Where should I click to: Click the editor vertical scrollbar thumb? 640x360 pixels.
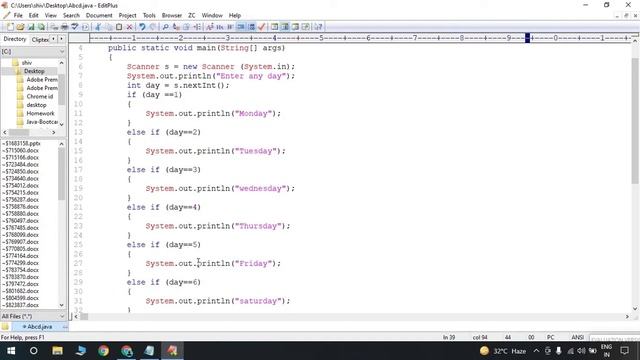[x=635, y=120]
